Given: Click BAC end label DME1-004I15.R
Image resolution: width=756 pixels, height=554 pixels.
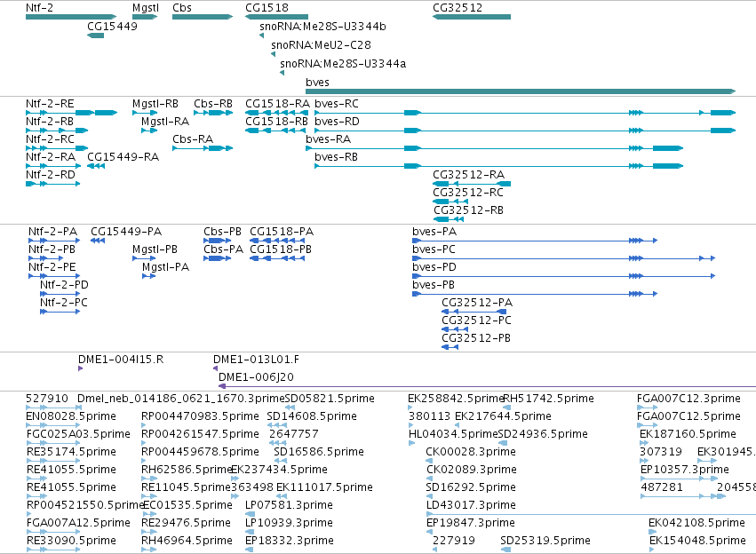Looking at the screenshot, I should [121, 360].
